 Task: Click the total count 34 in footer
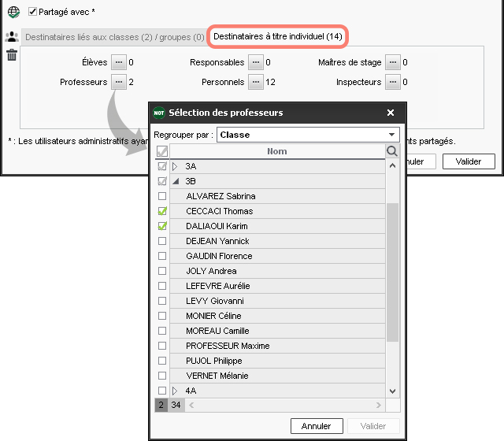coord(176,405)
